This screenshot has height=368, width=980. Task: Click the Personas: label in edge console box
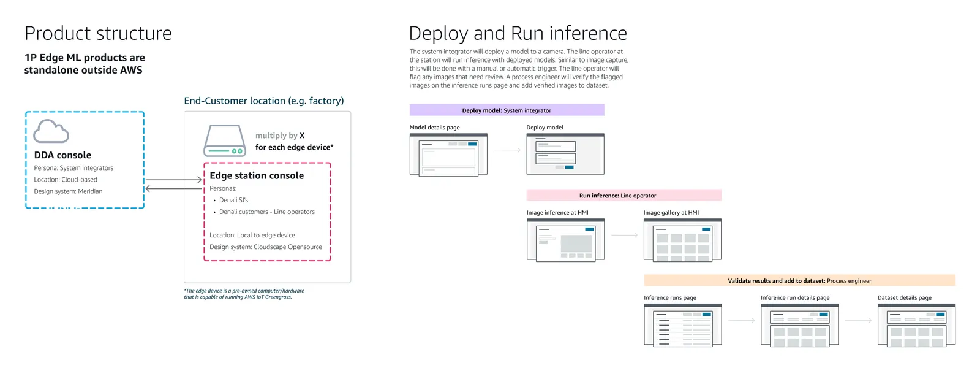(223, 188)
